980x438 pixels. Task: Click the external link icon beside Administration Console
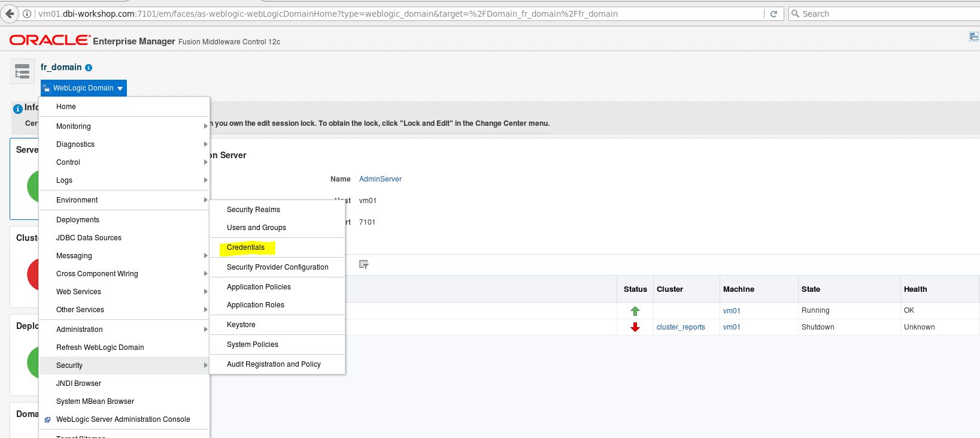[48, 420]
